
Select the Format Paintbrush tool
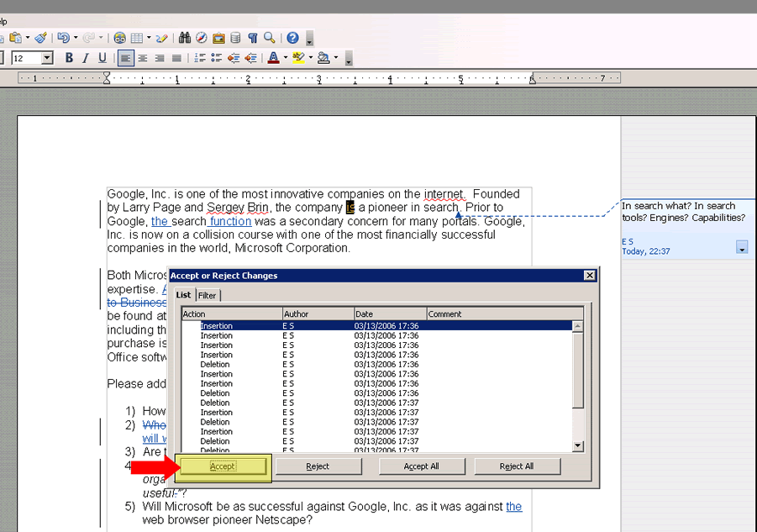tap(41, 38)
